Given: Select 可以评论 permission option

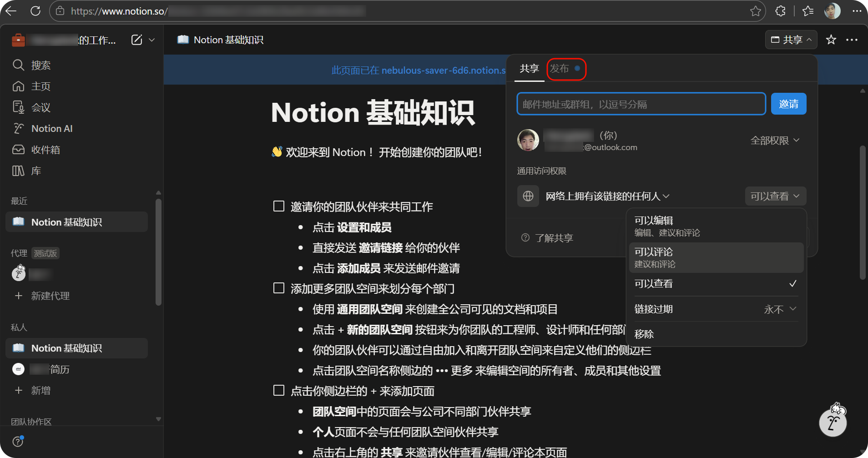Looking at the screenshot, I should (x=716, y=257).
